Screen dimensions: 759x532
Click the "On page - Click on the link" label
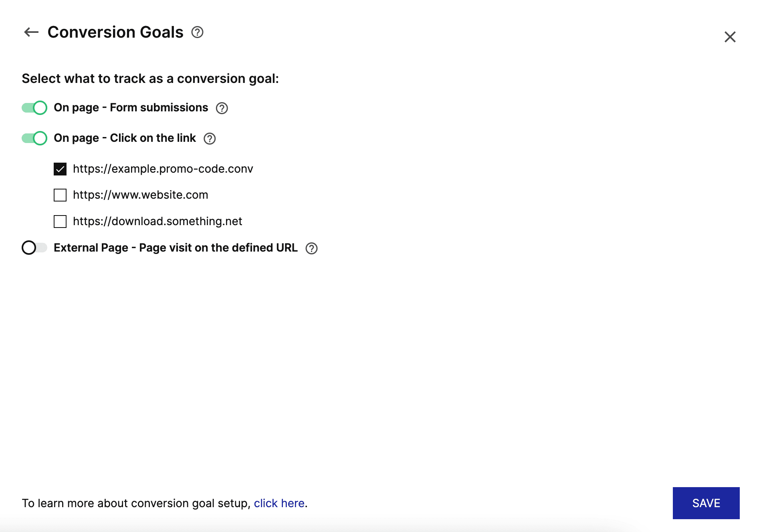(125, 138)
